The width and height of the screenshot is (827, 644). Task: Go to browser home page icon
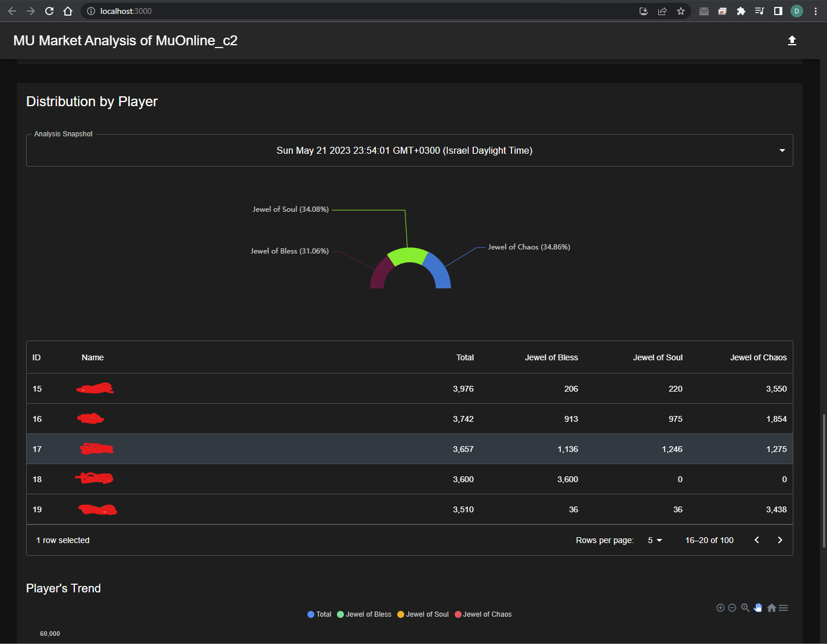pyautogui.click(x=68, y=11)
